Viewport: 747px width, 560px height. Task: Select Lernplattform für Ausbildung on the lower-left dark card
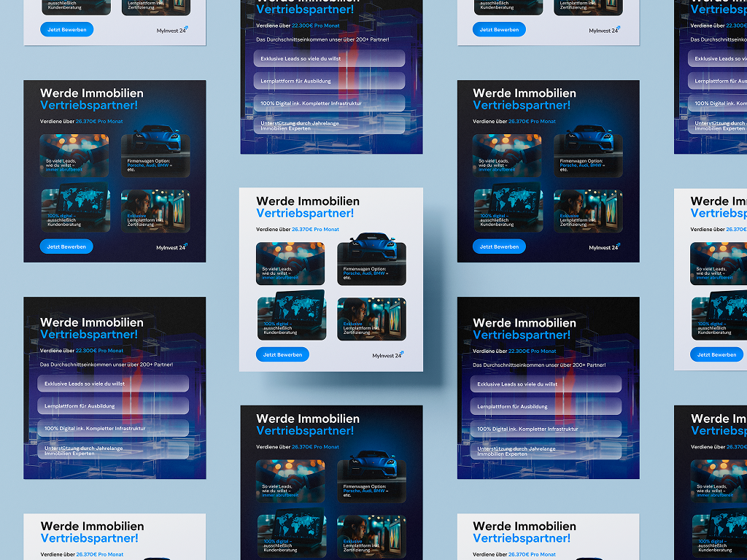[x=113, y=405]
